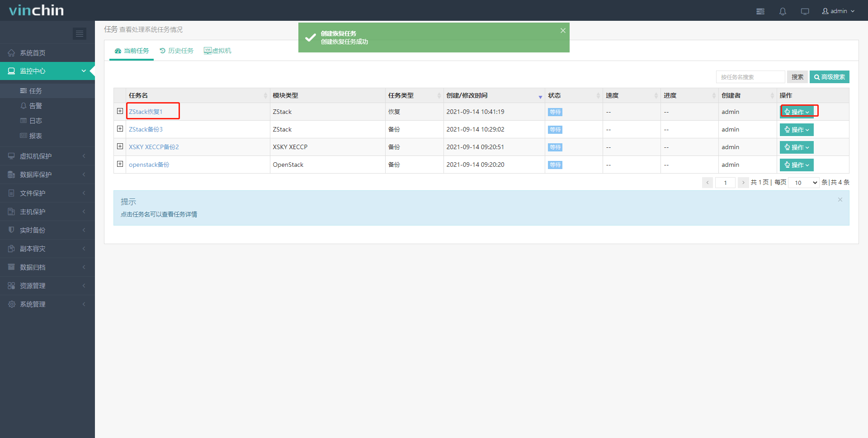Expand the ZStack备份3 row details
Image resolution: width=868 pixels, height=438 pixels.
120,129
